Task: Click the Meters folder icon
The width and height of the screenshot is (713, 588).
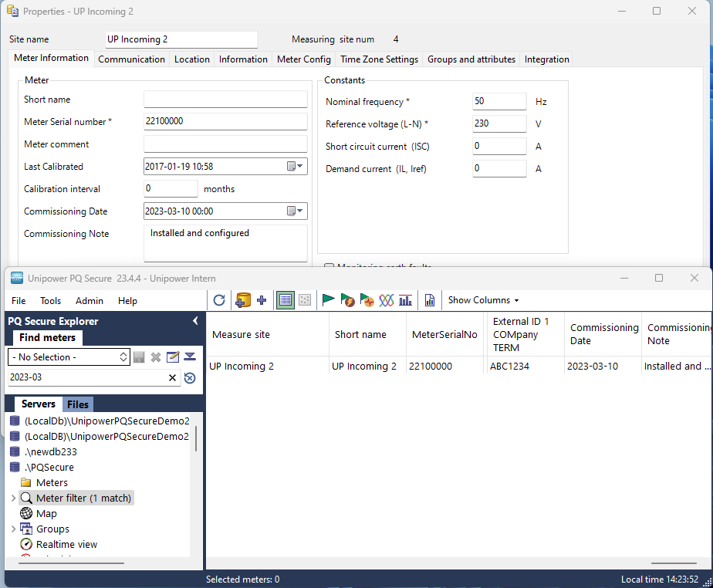Action: 26,482
